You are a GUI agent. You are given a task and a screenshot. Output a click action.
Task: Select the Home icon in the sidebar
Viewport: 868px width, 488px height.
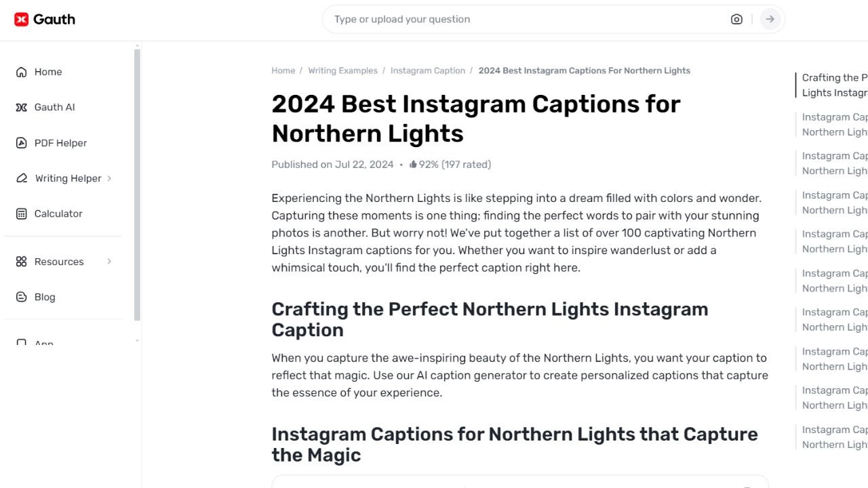coord(21,71)
